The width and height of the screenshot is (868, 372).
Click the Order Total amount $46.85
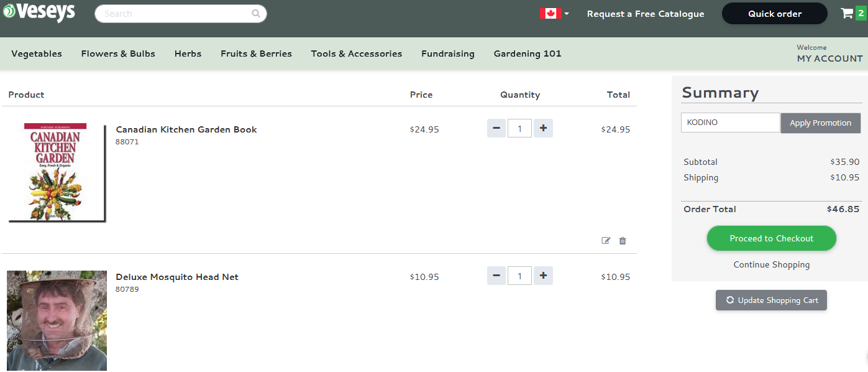[x=843, y=209]
